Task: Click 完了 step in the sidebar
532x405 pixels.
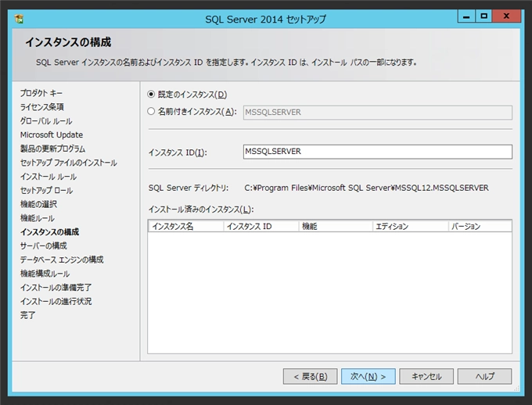Action: 27,315
